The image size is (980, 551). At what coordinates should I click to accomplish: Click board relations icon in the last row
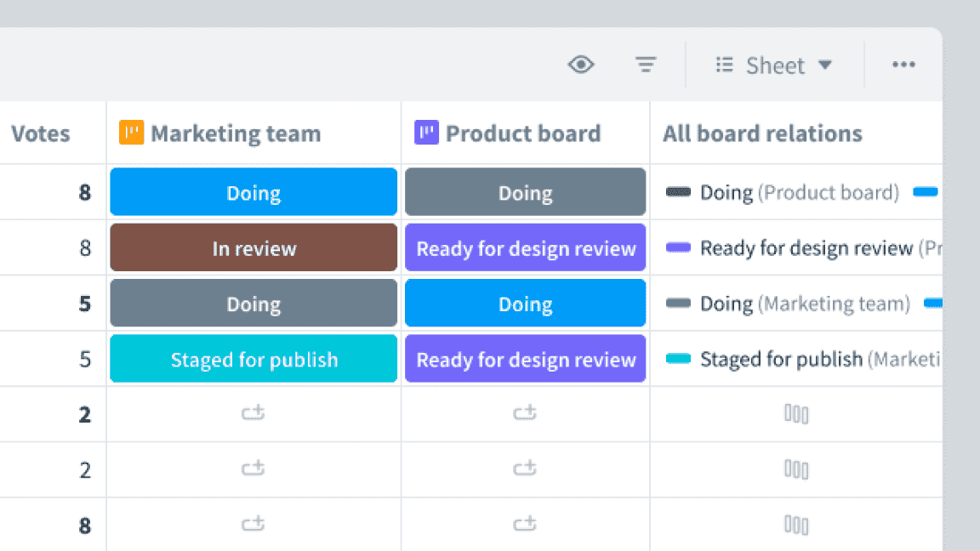click(x=796, y=525)
